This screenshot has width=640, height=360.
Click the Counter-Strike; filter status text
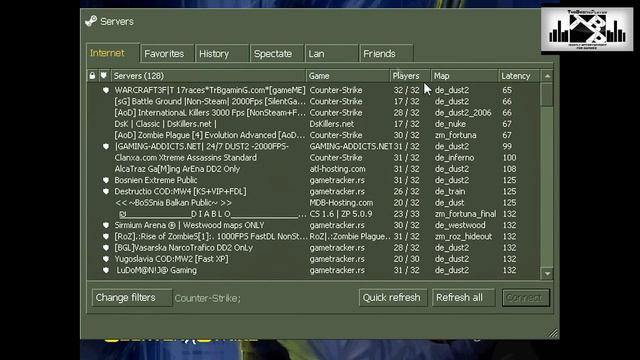tap(207, 298)
